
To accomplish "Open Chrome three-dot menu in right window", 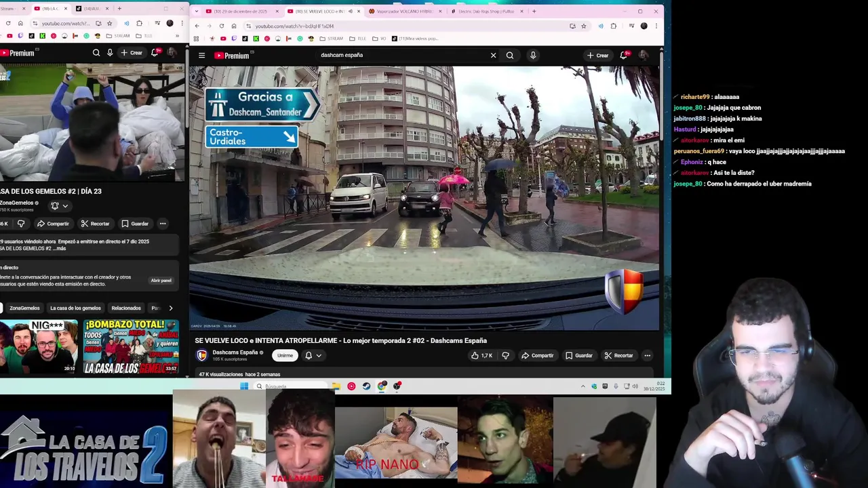I will [656, 26].
